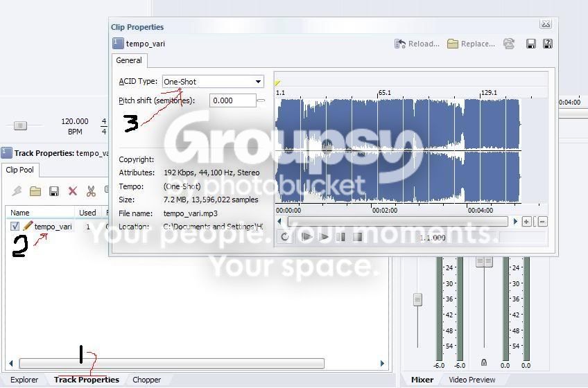Click the waveform display in Clip Properties

point(397,151)
